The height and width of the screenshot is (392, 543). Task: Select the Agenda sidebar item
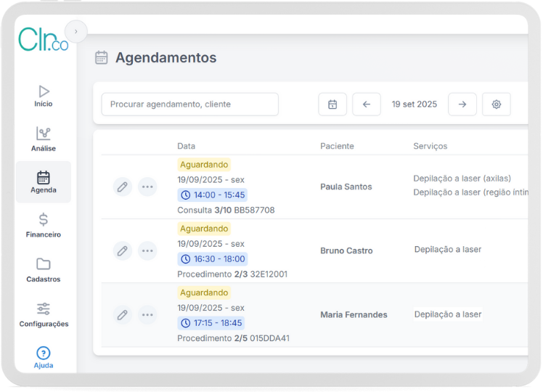coord(44,182)
